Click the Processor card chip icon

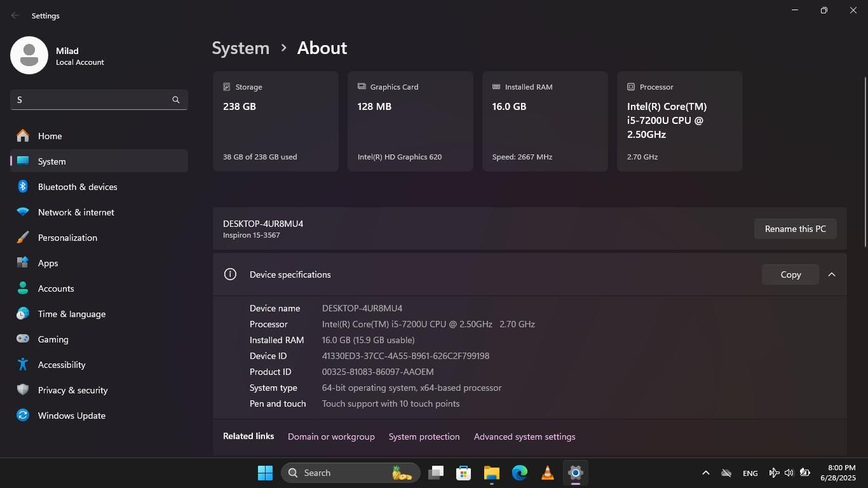(x=631, y=86)
